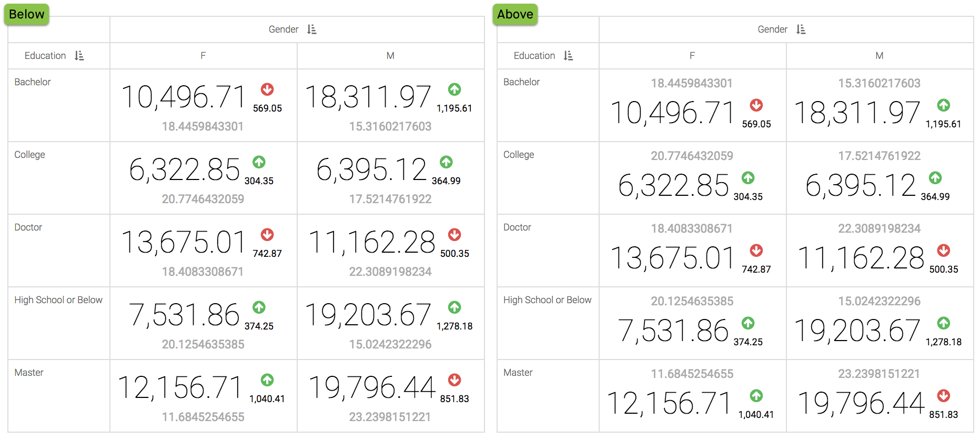Click the red down arrow beside 10,496.71 in Below table
980x439 pixels.
click(x=267, y=89)
